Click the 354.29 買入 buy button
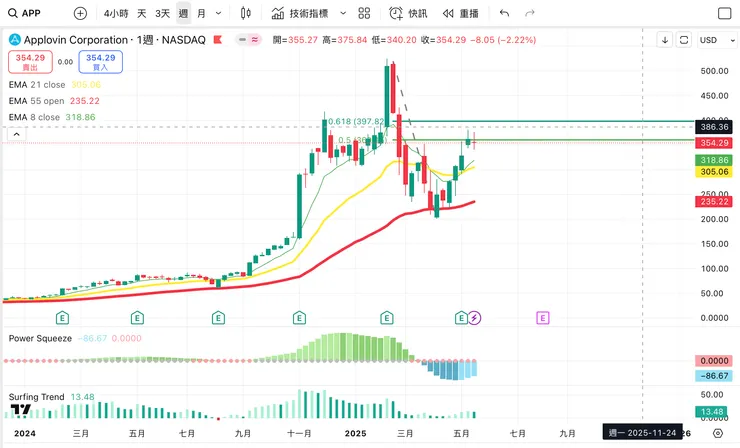The height and width of the screenshot is (448, 740). tap(101, 62)
